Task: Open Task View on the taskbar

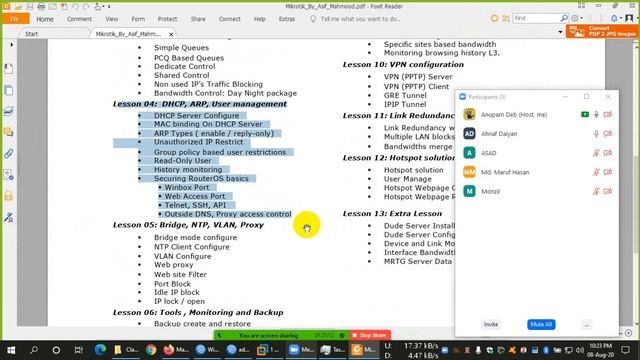Action: click(x=78, y=350)
